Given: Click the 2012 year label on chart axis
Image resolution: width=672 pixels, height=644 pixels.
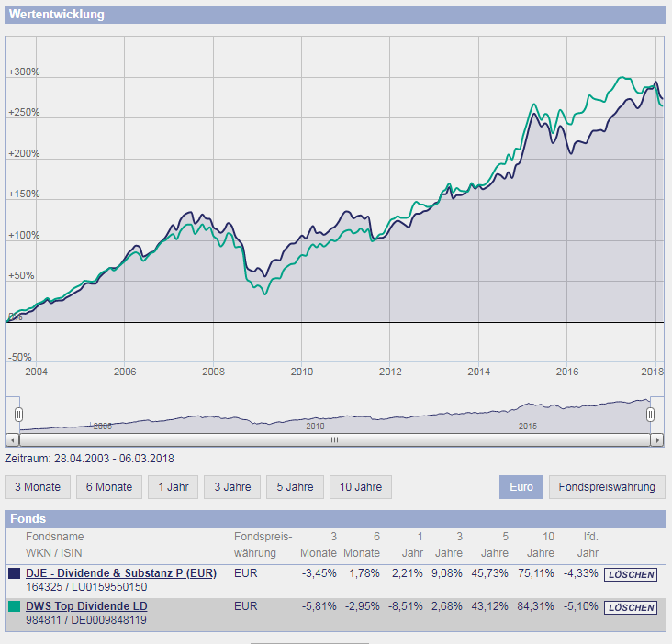Looking at the screenshot, I should (390, 372).
